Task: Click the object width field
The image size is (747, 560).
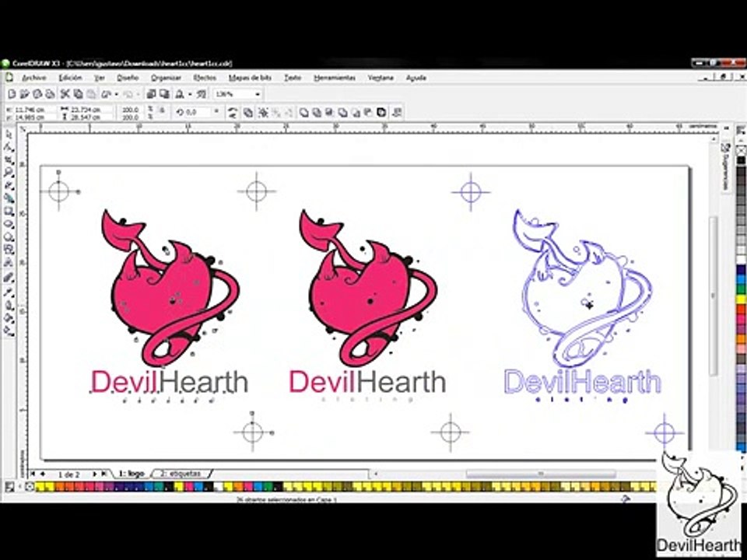Action: pos(92,110)
